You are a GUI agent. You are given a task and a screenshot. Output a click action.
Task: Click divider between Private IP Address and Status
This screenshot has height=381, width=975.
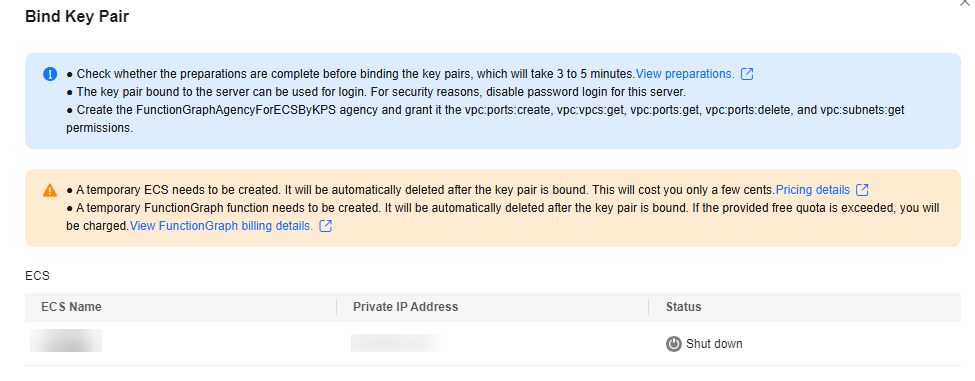pyautogui.click(x=649, y=307)
